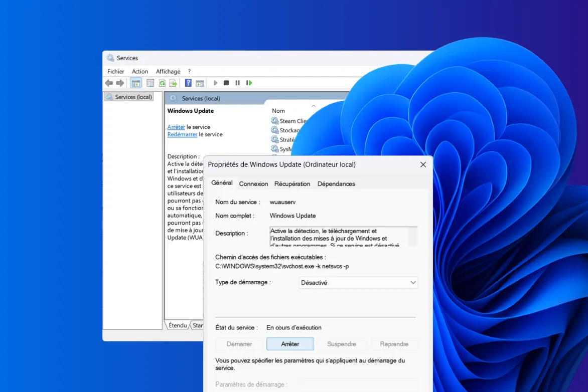Click the Nom column header
588x392 pixels.
(278, 111)
